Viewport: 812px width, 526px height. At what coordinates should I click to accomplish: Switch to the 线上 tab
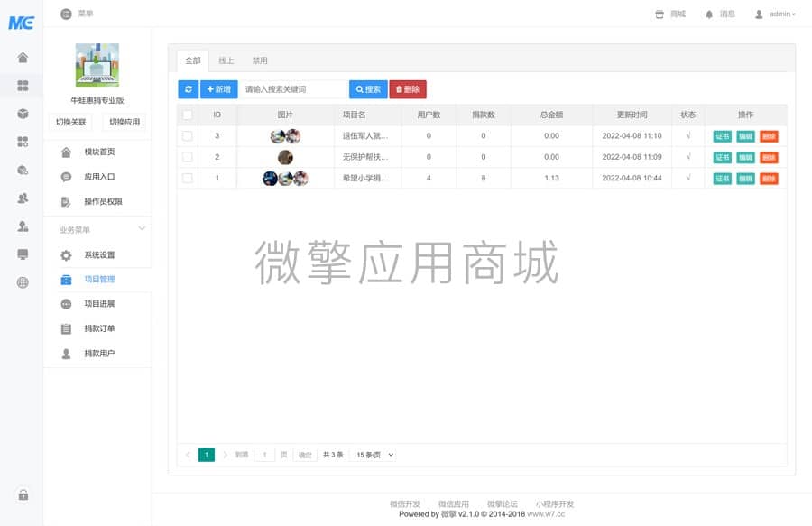226,60
